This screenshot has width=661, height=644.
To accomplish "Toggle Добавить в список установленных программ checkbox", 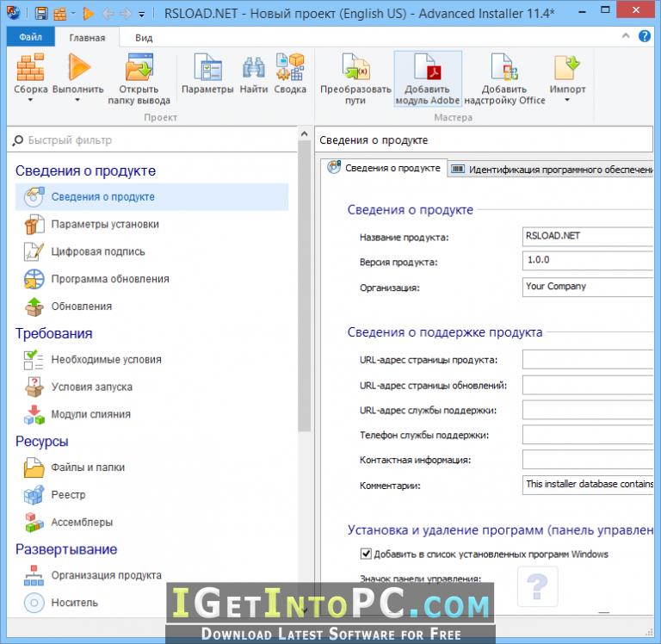I will coord(366,554).
